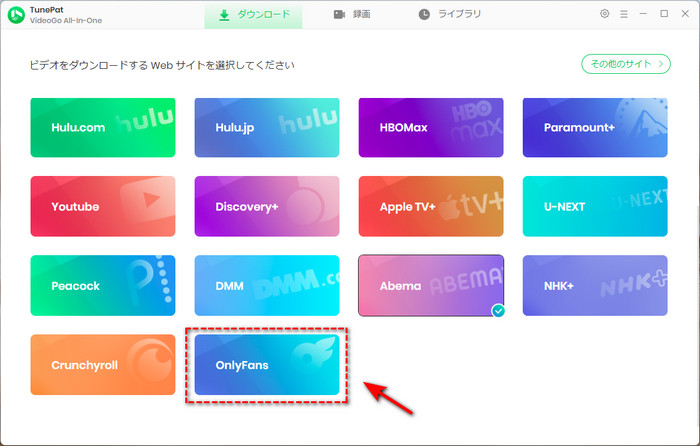The width and height of the screenshot is (700, 446).
Task: Click the TunePat logo icon
Action: pyautogui.click(x=17, y=15)
